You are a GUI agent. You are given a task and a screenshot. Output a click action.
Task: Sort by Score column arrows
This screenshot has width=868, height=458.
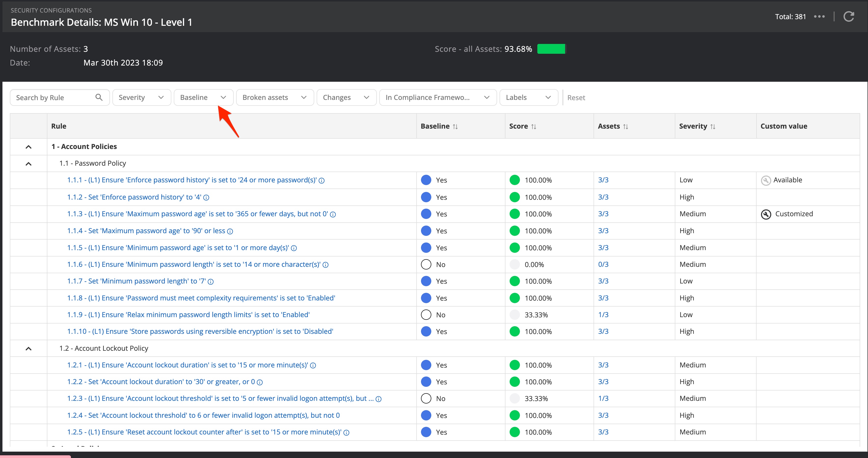534,127
